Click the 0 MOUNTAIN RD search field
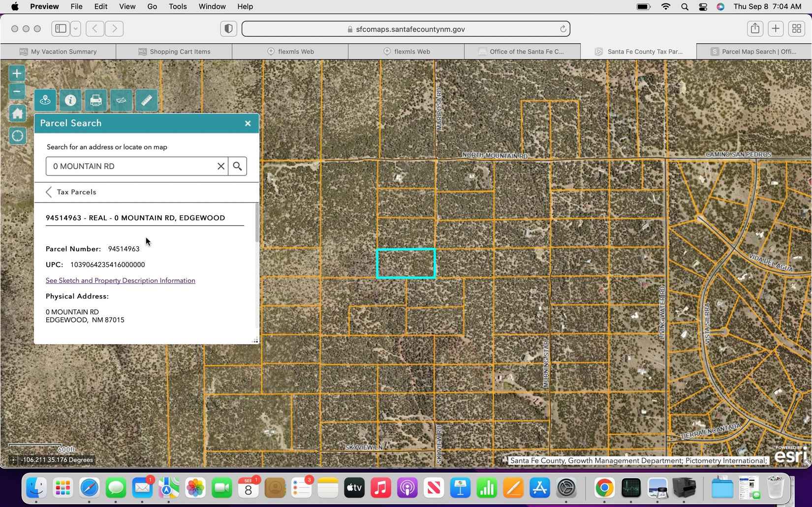The height and width of the screenshot is (507, 812). (131, 166)
